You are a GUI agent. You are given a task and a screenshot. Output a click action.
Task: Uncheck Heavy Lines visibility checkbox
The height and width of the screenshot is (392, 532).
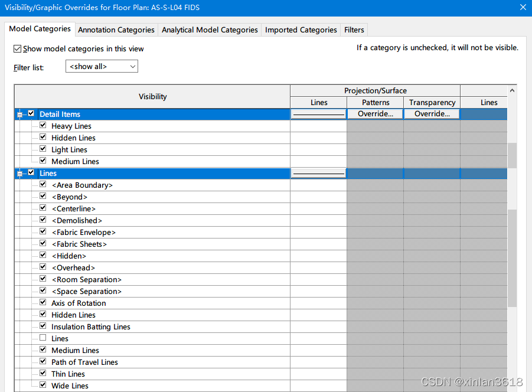[43, 125]
